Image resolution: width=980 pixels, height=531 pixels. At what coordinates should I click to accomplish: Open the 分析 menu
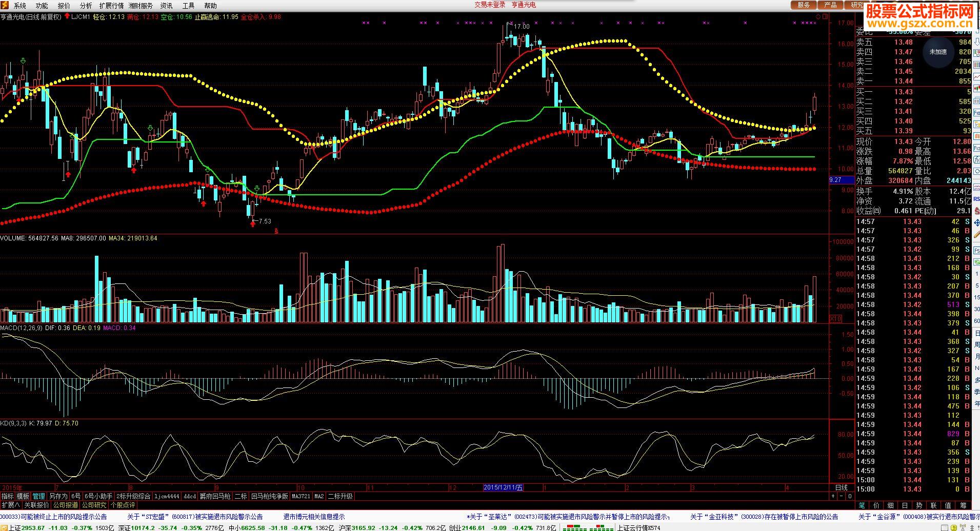coord(86,6)
